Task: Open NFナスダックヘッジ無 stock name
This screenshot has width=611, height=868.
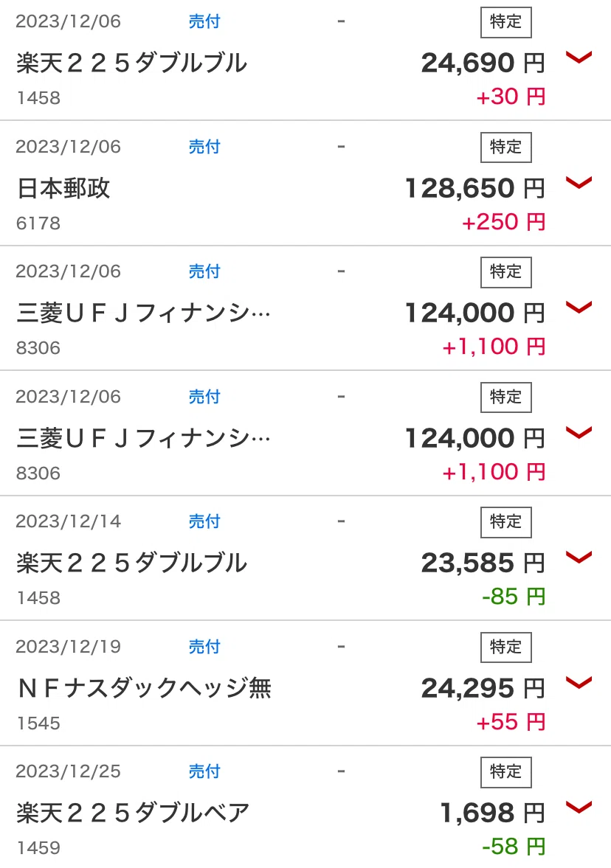Action: 145,688
